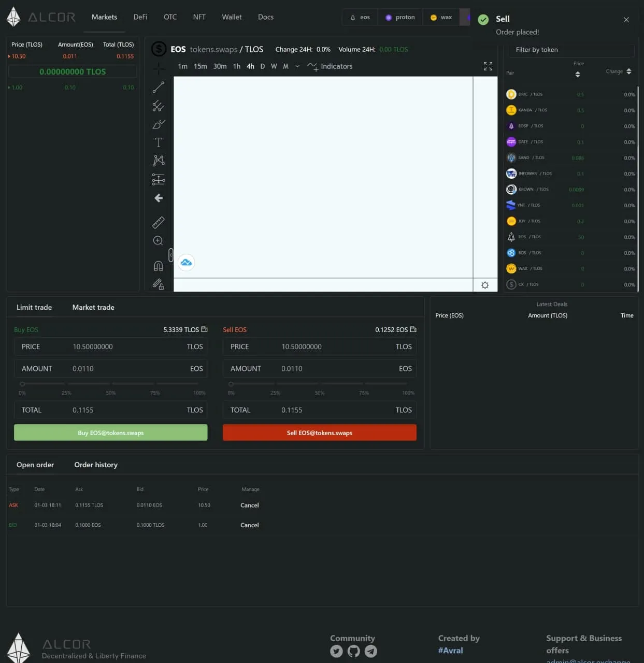644x663 pixels.
Task: Select the WAX / TLOS pair
Action: tap(570, 269)
